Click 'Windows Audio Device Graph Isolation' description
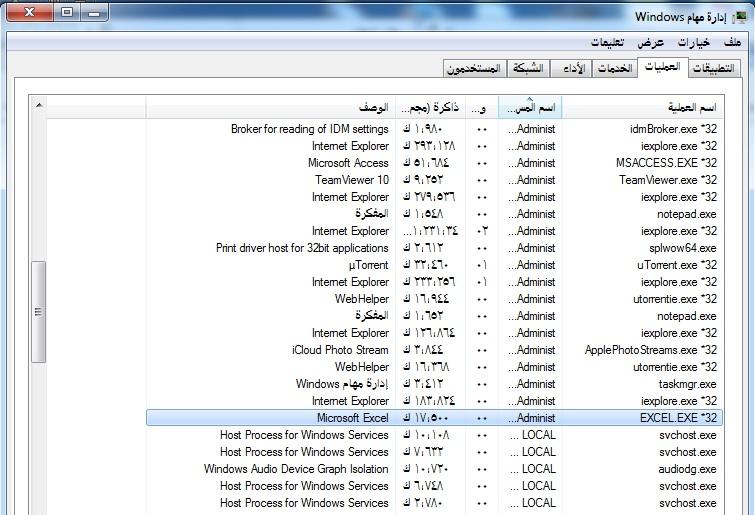The image size is (755, 515). 296,469
